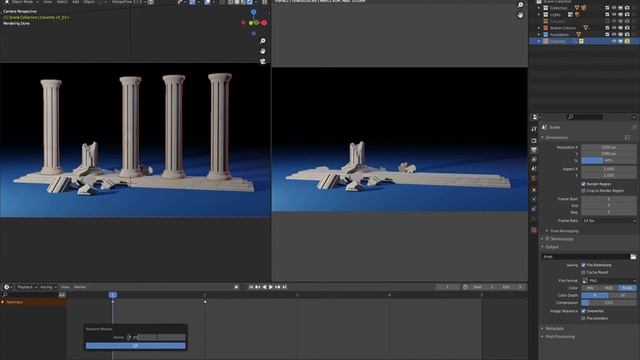Open the timeline View menu
The image size is (640, 360).
click(65, 287)
